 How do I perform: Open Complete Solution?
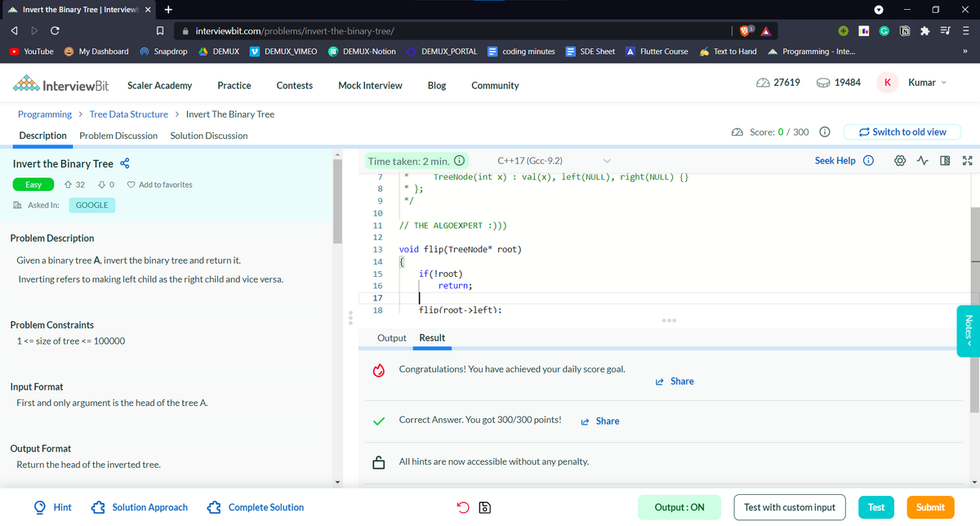click(x=257, y=507)
